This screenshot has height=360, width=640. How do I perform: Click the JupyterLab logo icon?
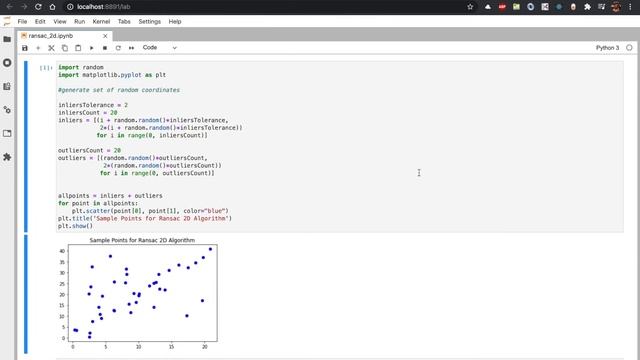point(7,22)
